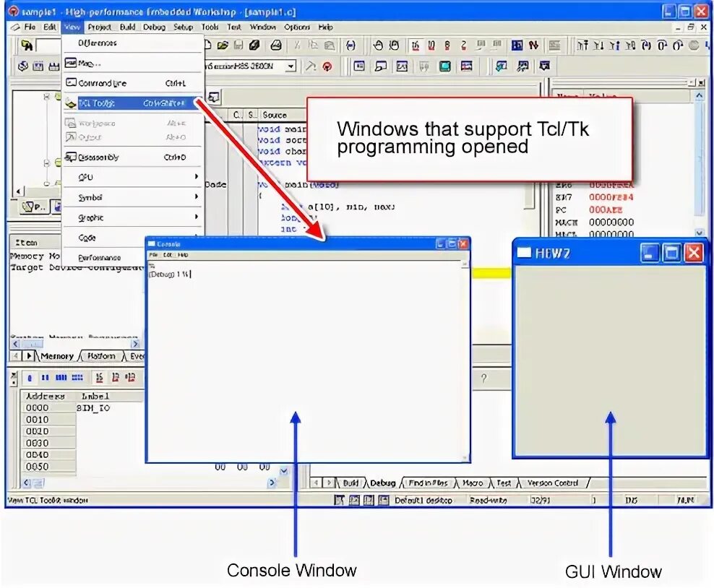Click the one-byte display icon in memory toolbar

(x=30, y=378)
